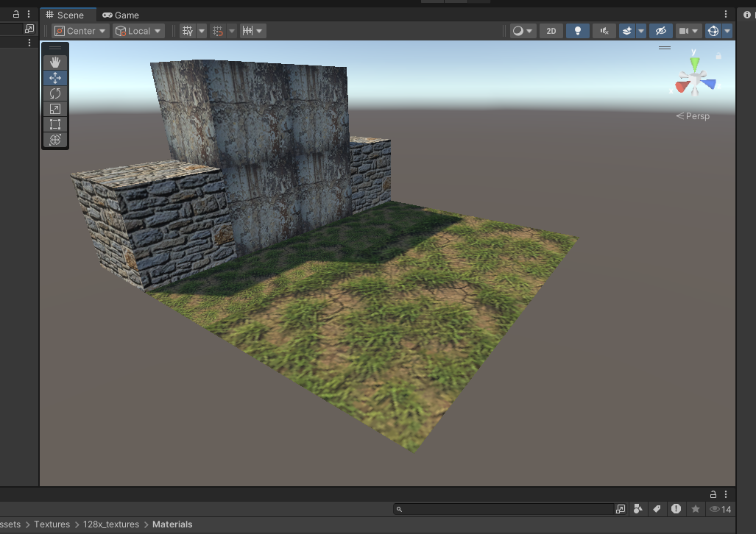The image size is (756, 534).
Task: Go to the Textures folder in breadcrumb
Action: click(52, 524)
